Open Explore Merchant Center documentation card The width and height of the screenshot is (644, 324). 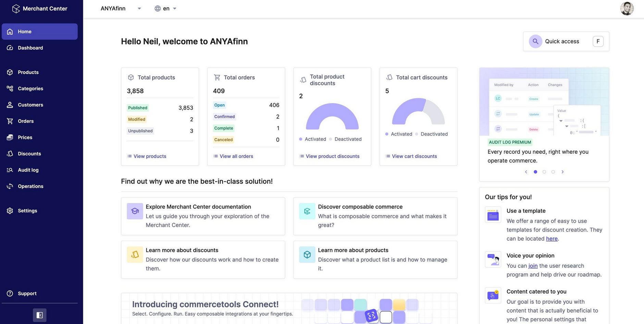(x=203, y=216)
